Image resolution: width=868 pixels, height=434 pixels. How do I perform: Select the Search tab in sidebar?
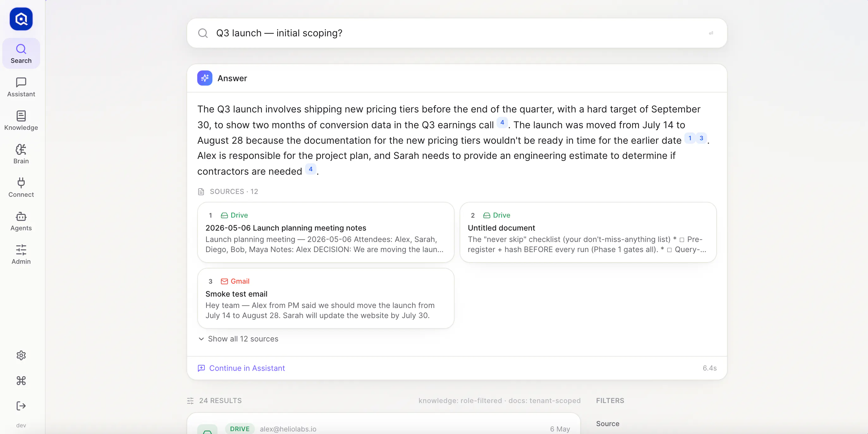21,53
